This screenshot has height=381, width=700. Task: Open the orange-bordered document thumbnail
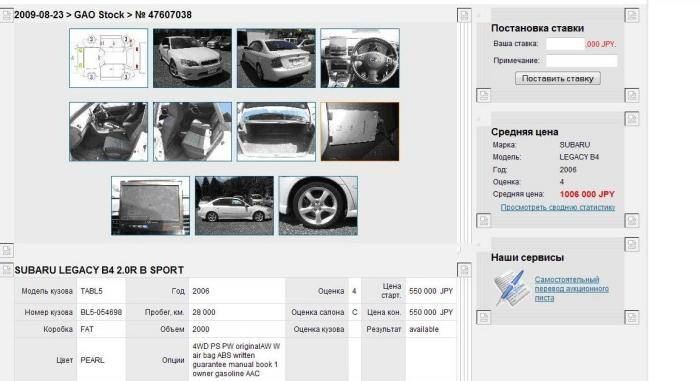(360, 132)
